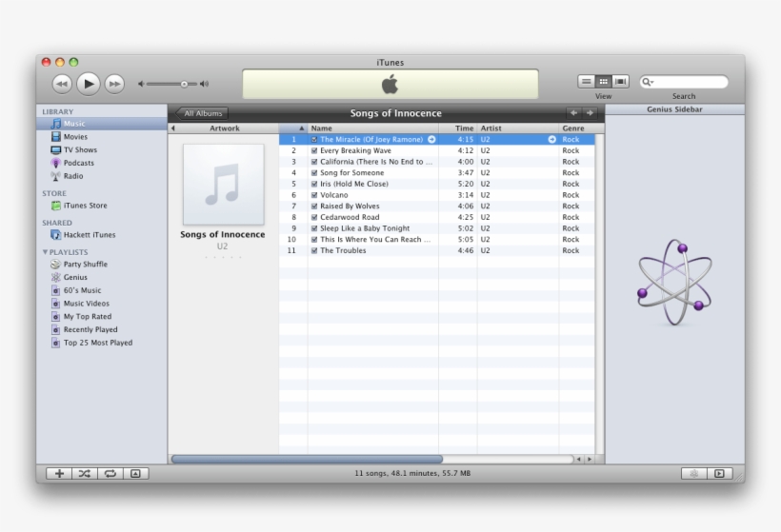Click scrollbar right arrow

[590, 460]
